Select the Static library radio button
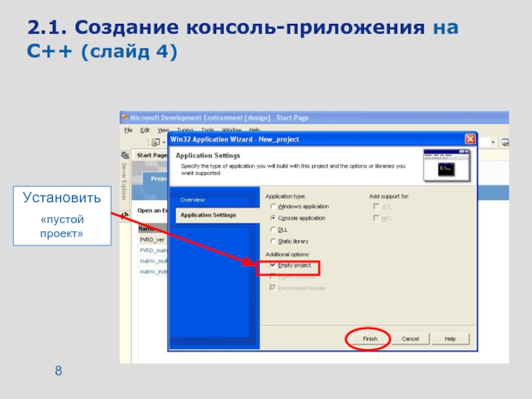This screenshot has width=532, height=399. click(273, 241)
